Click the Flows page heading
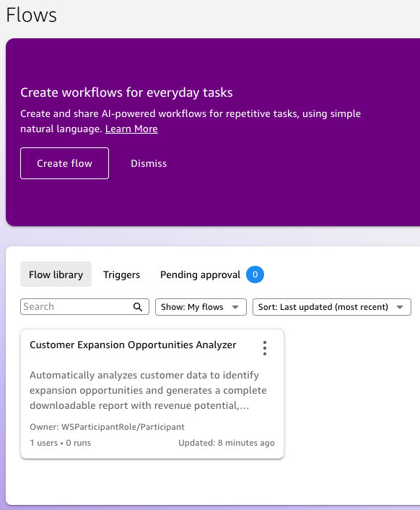 31,15
